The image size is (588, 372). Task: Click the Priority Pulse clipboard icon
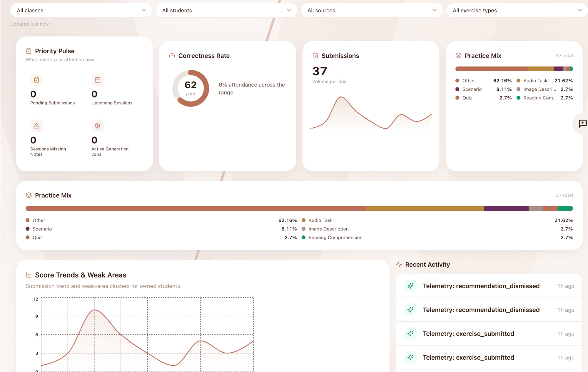[x=29, y=51]
